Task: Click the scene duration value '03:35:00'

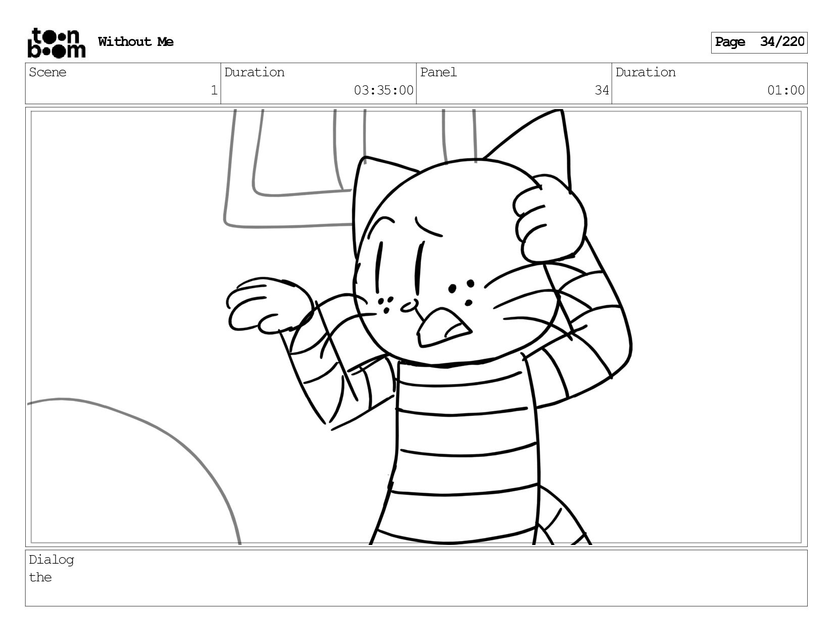Action: click(x=384, y=90)
